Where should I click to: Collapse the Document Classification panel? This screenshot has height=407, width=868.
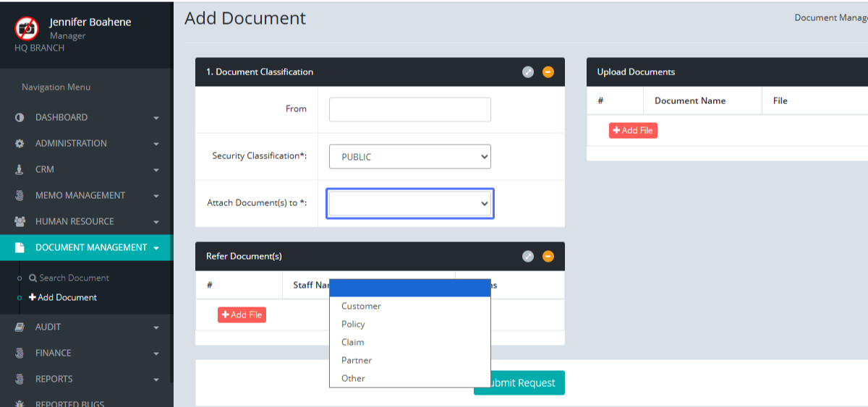(x=548, y=72)
